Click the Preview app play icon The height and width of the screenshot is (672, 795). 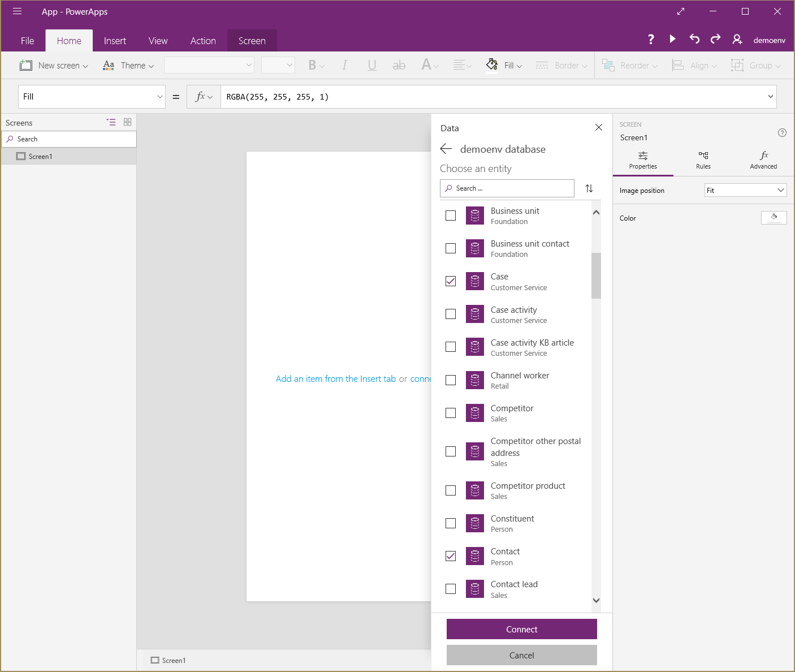tap(672, 39)
